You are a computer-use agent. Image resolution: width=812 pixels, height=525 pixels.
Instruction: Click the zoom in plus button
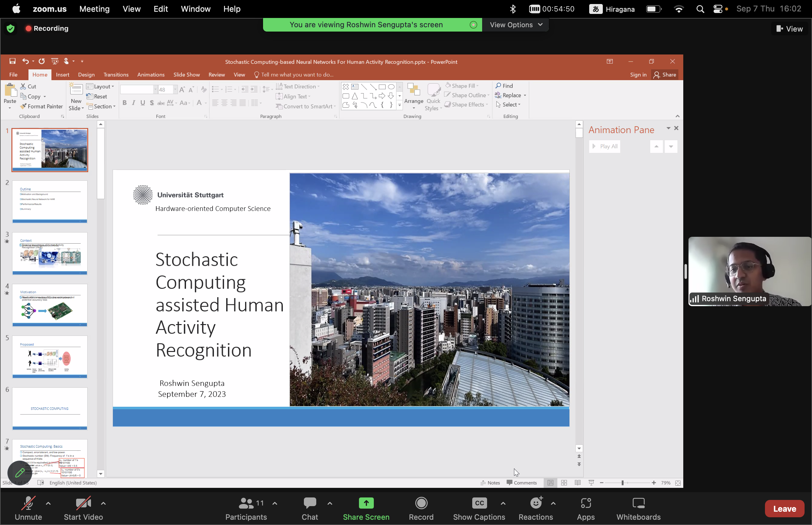pos(654,483)
